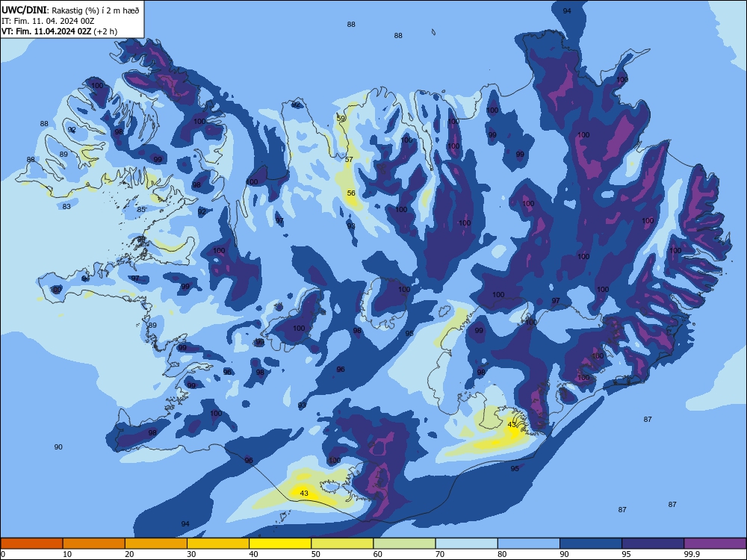The image size is (747, 560).
Task: Select the legend tick label '40'
Action: coord(253,554)
